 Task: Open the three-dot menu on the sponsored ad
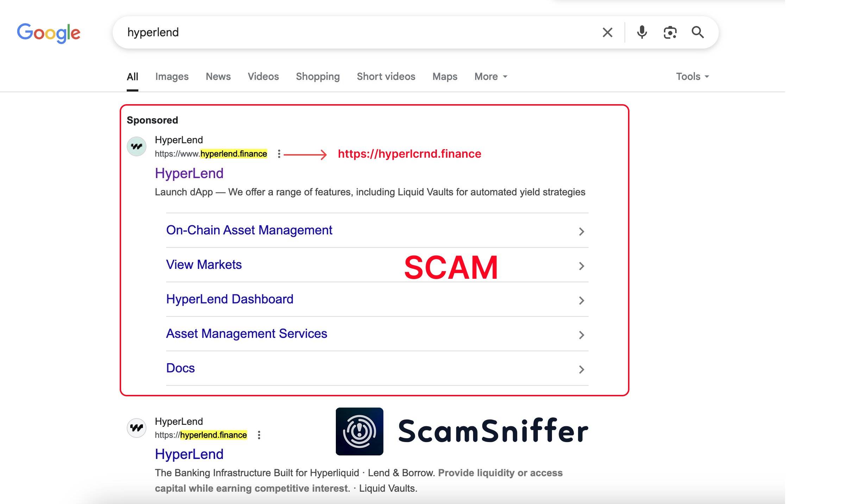tap(278, 154)
